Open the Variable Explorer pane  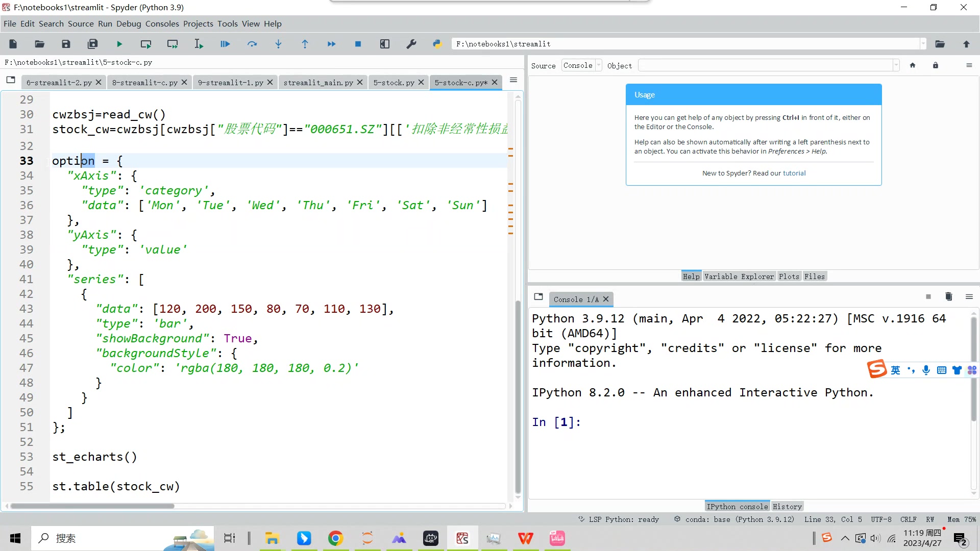739,277
